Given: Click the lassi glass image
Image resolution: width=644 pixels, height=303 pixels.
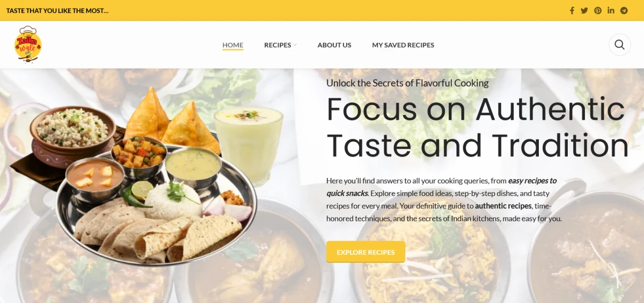Looking at the screenshot, I should tap(248, 144).
